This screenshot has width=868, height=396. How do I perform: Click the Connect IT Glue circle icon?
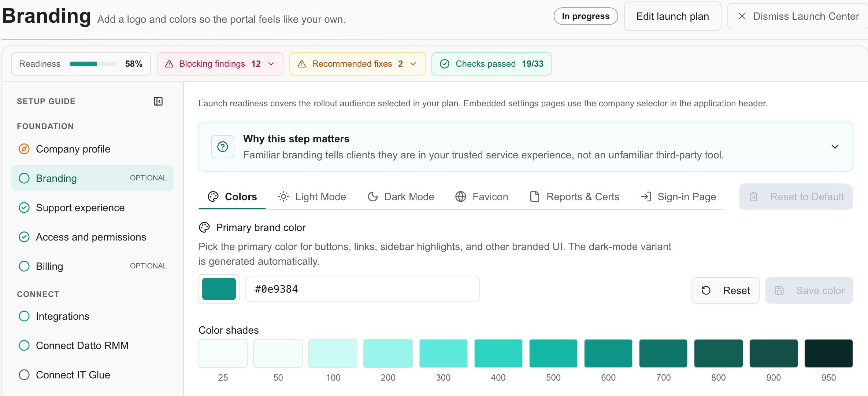click(24, 375)
